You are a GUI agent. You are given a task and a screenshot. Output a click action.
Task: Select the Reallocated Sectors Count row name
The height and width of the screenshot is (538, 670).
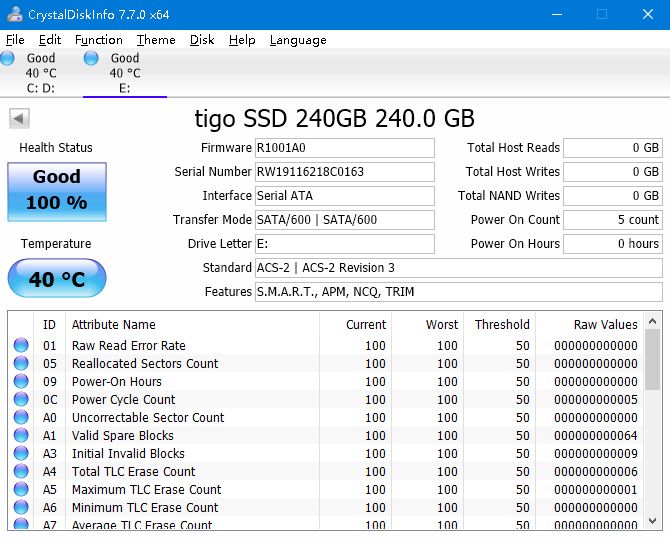point(145,363)
